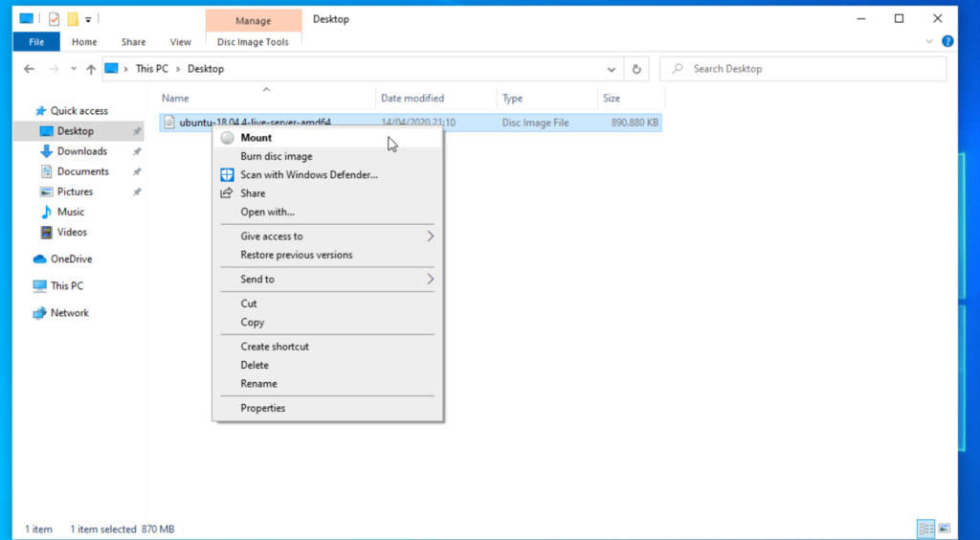Switch to Large icons view in status bar
Image resolution: width=980 pixels, height=540 pixels.
click(x=945, y=529)
